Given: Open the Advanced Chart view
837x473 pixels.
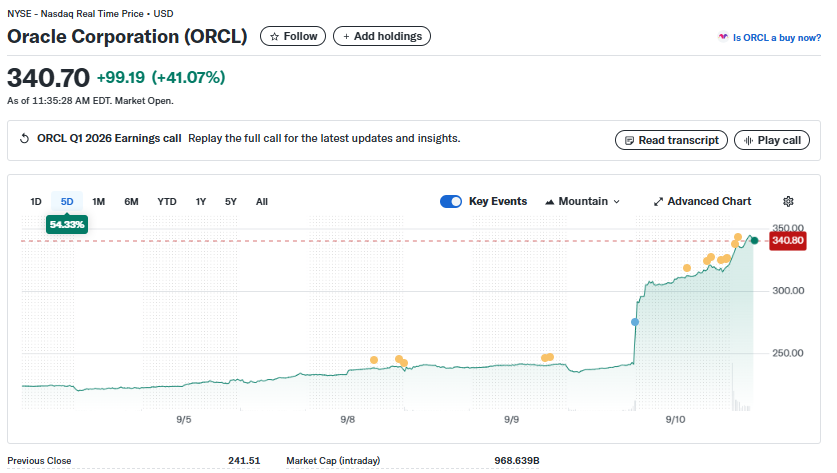Looking at the screenshot, I should pos(702,201).
